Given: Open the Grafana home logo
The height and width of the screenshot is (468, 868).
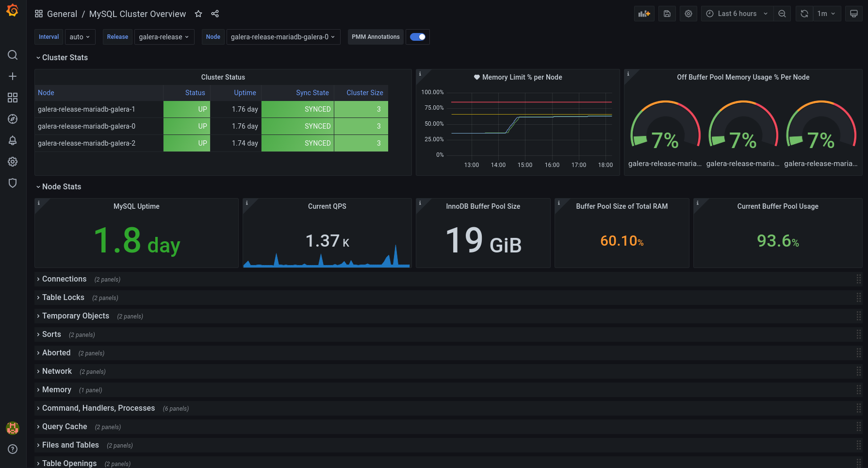Looking at the screenshot, I should tap(13, 10).
